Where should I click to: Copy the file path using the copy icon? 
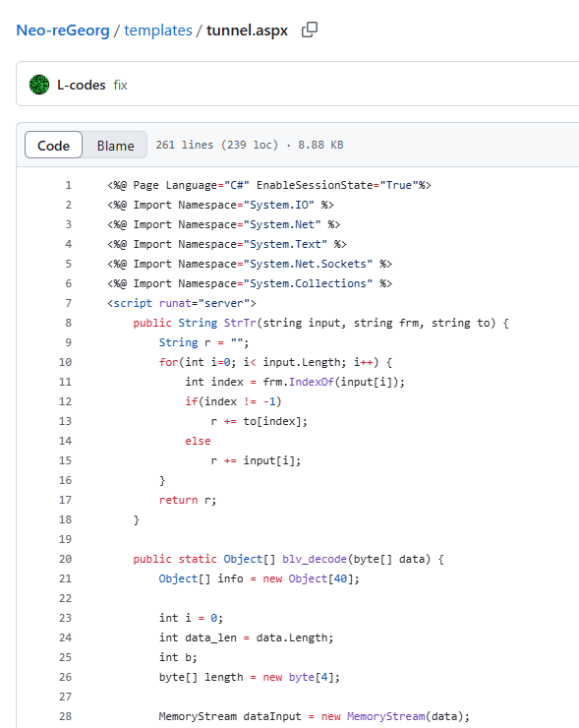pos(310,30)
